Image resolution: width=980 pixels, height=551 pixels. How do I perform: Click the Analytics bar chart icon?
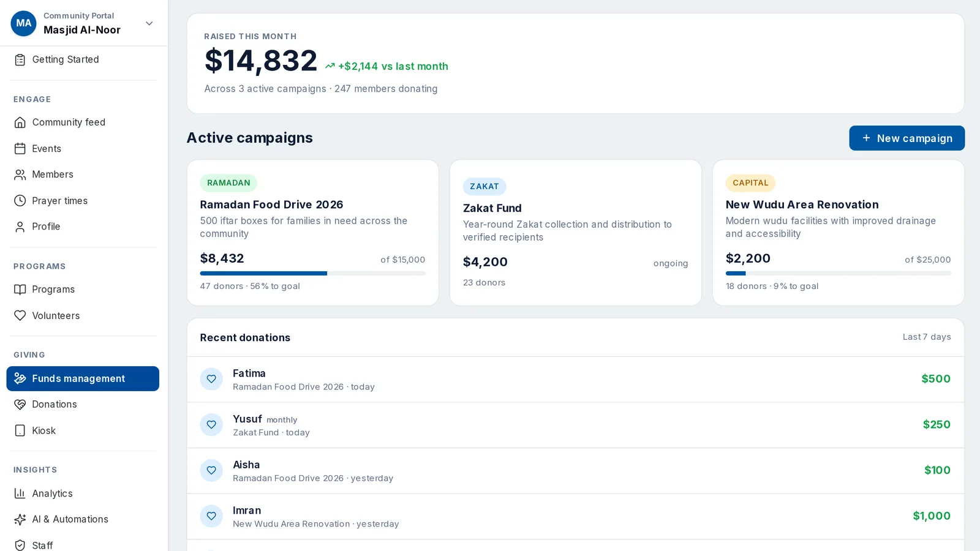pyautogui.click(x=20, y=493)
